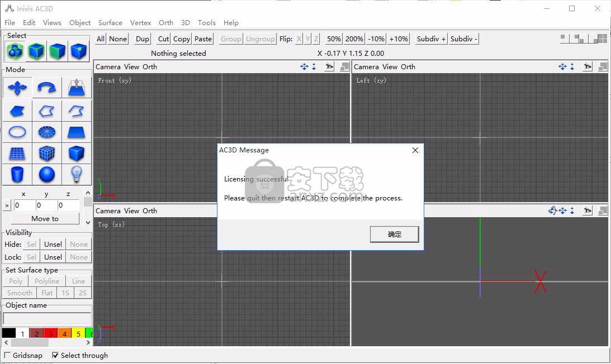
Task: Click the Paste button
Action: coord(203,39)
